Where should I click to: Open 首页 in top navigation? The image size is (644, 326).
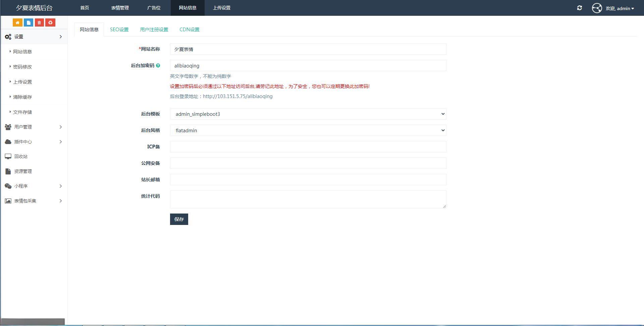pos(85,8)
